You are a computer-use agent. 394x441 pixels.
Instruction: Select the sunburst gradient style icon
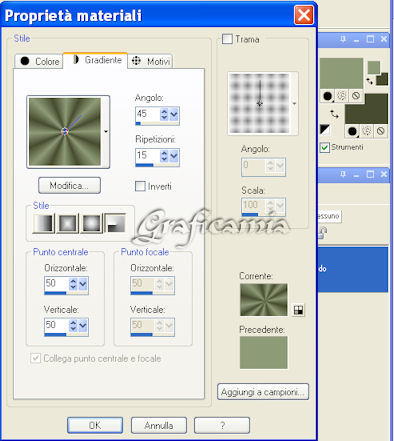click(91, 223)
